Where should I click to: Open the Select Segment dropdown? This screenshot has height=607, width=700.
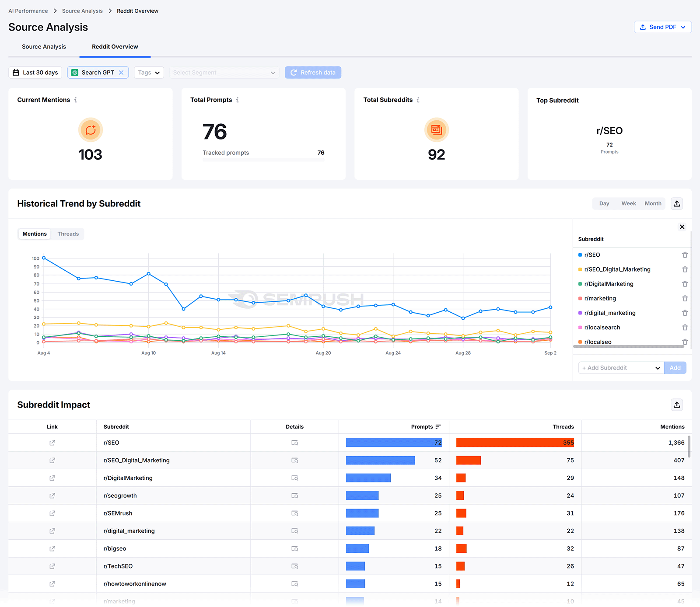[x=224, y=72]
